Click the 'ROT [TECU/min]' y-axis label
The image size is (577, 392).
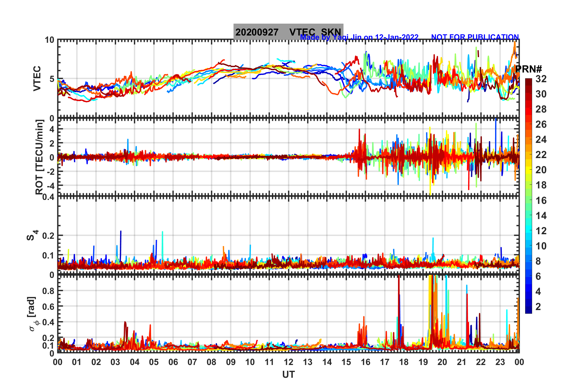click(x=39, y=157)
